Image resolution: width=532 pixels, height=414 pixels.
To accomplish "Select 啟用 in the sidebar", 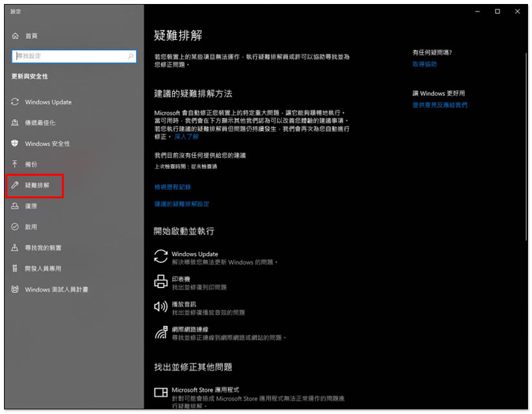I will coord(31,227).
